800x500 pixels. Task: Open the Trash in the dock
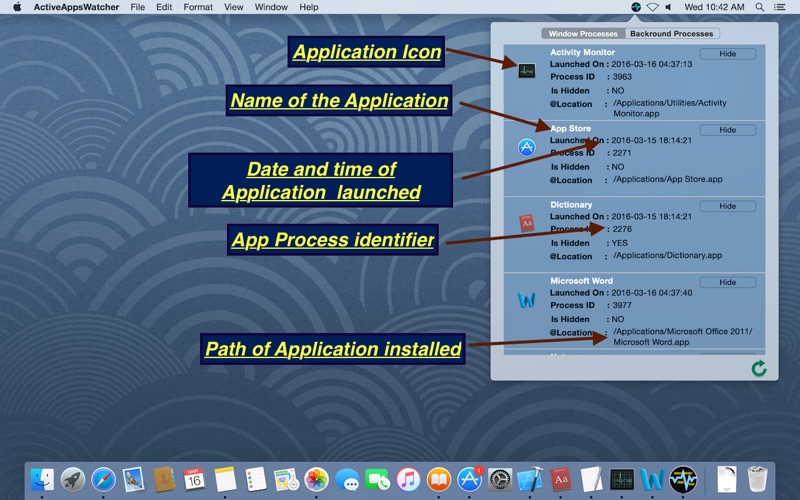point(757,479)
